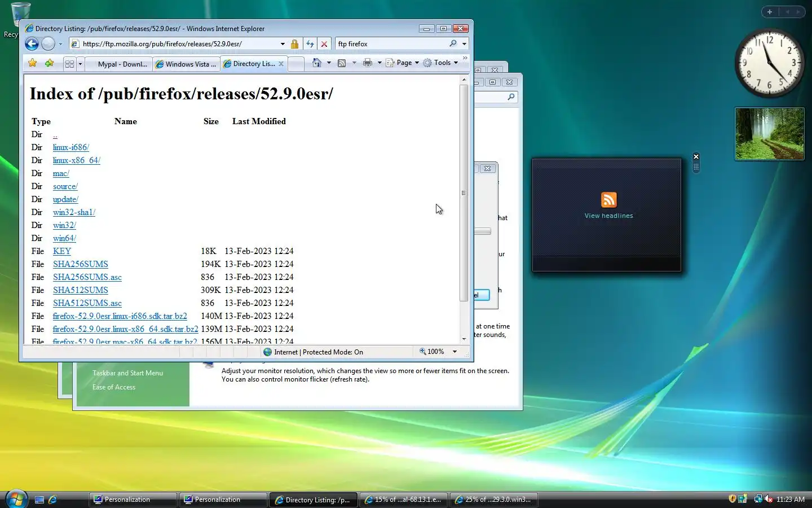The image size is (812, 508).
Task: Launch Internet Explorer from Quick Launch
Action: [53, 500]
